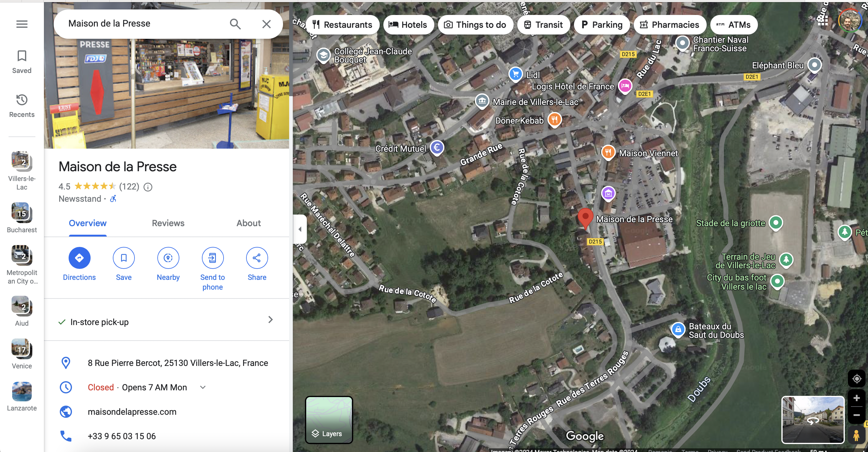
Task: Open maisondelapresse.com website link
Action: (132, 412)
